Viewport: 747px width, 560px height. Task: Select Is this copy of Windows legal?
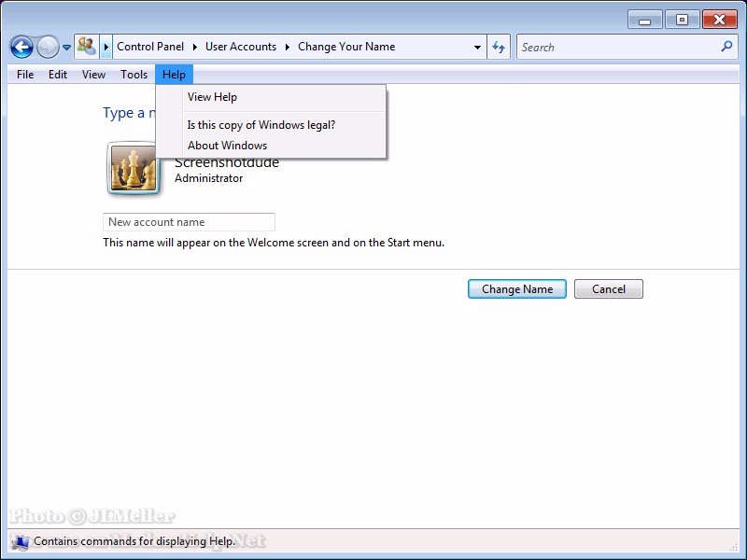click(271, 125)
